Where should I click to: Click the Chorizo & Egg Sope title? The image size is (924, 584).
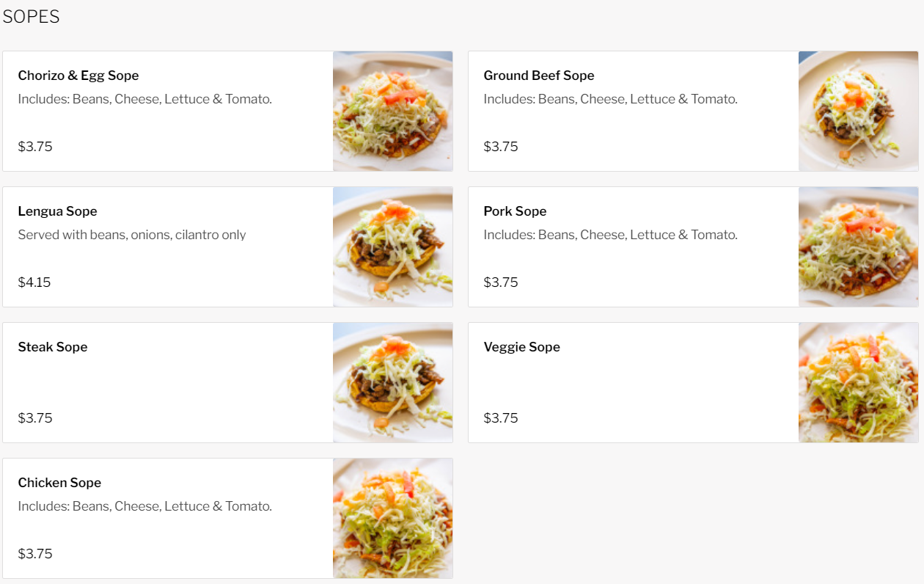point(78,76)
